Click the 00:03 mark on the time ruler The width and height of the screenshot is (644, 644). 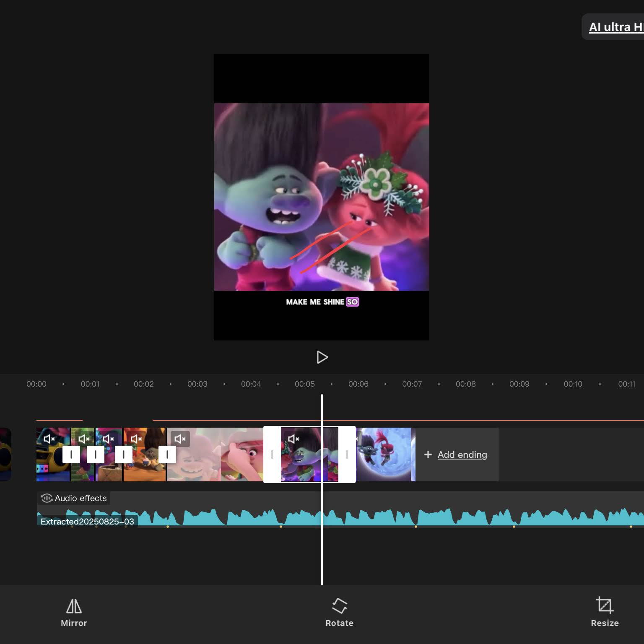pos(197,384)
